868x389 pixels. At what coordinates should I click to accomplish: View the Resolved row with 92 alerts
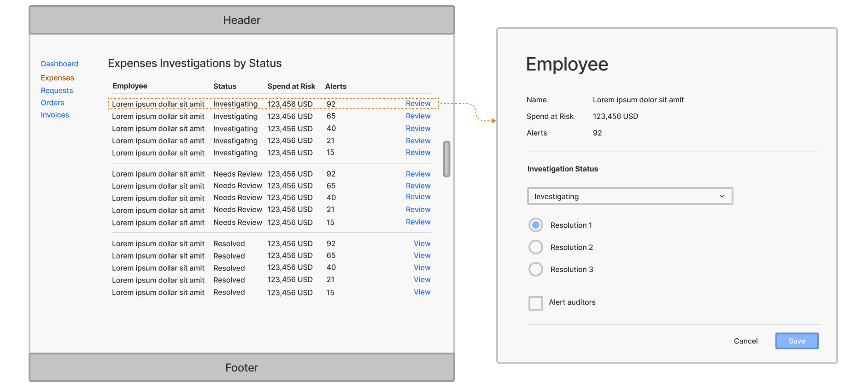pyautogui.click(x=422, y=243)
